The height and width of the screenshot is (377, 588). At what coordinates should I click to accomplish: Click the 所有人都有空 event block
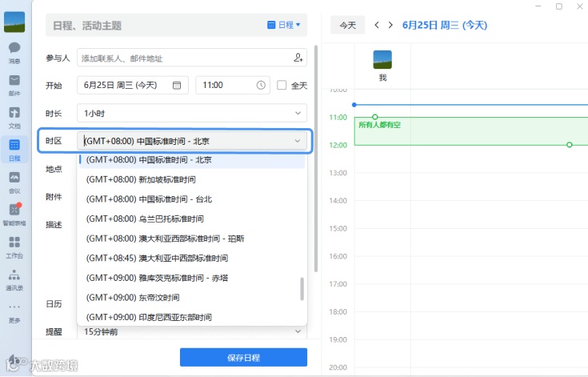(x=471, y=131)
